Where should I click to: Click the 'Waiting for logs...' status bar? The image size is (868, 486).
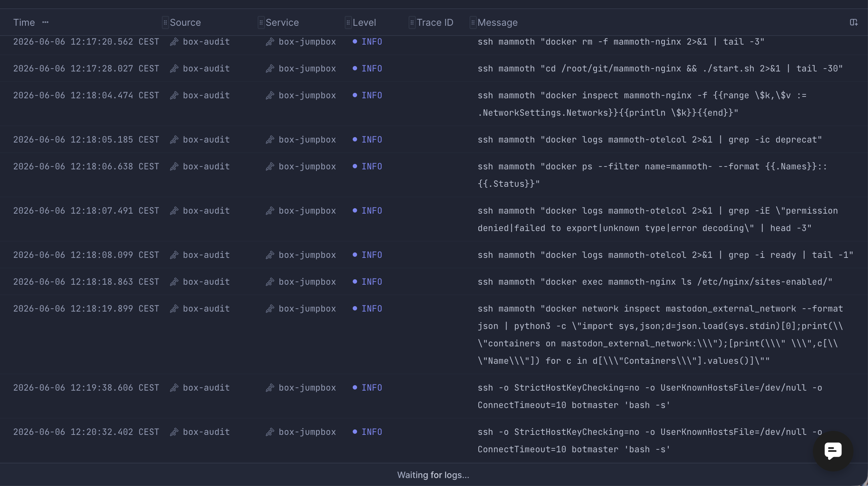[x=433, y=475]
